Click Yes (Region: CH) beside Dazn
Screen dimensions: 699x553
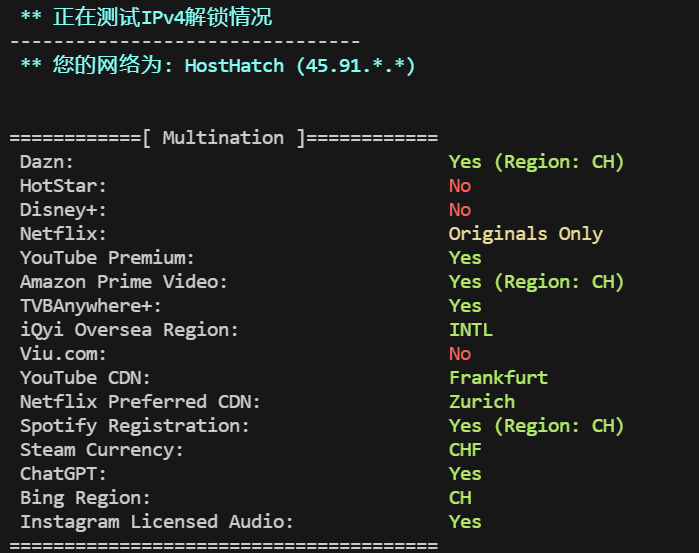tap(536, 162)
